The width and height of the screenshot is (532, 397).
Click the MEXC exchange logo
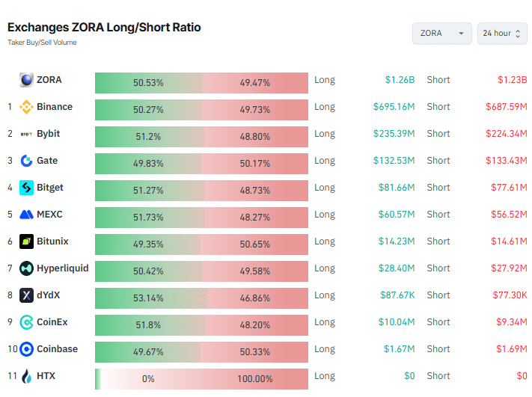[x=26, y=215]
